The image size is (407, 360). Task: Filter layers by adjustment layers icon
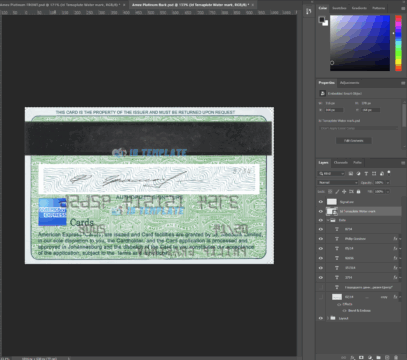358,174
